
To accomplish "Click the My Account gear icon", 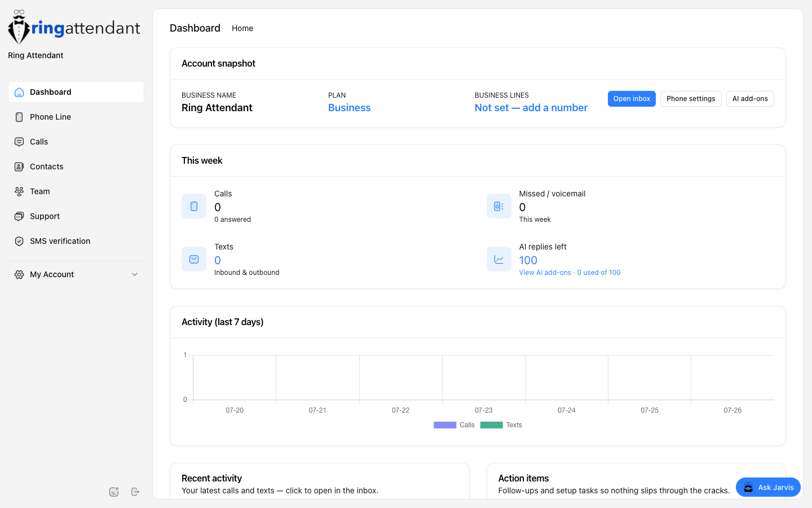I will [x=19, y=274].
